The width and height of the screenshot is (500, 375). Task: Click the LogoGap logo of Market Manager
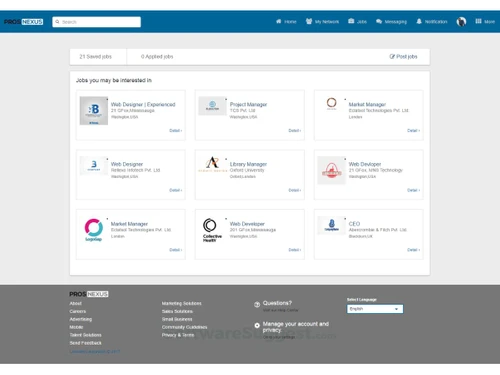pos(94,230)
